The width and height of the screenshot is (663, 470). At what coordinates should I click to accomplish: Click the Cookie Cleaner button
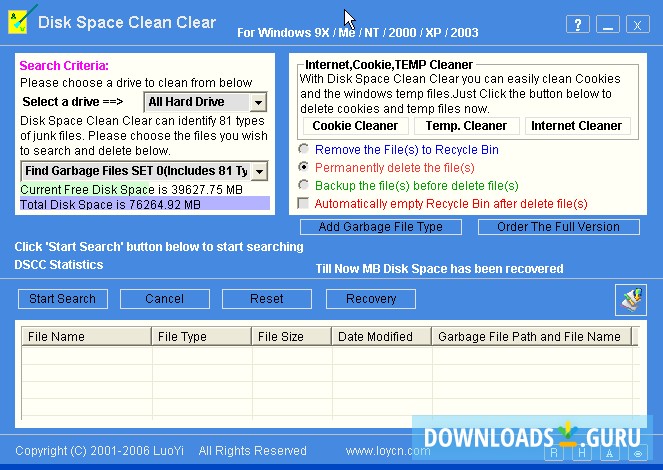coord(355,126)
